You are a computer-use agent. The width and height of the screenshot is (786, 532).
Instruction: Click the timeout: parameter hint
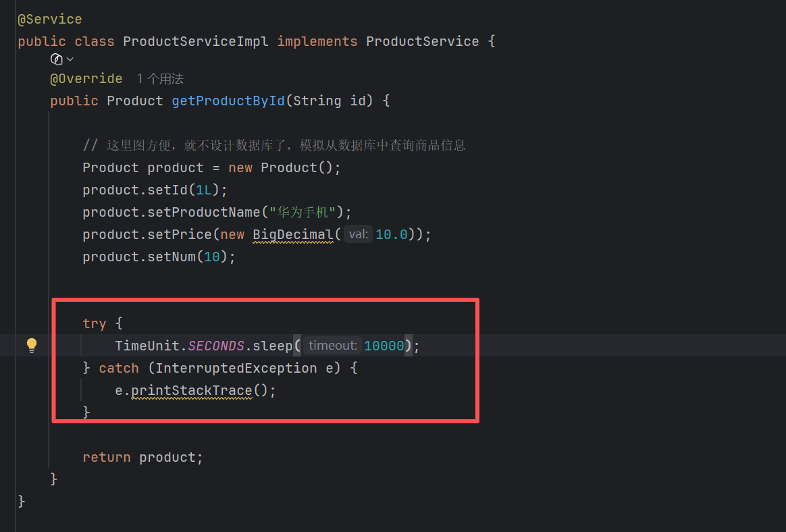pos(332,346)
